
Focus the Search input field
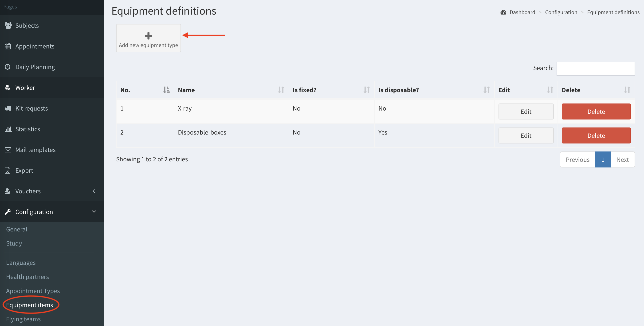coord(595,68)
